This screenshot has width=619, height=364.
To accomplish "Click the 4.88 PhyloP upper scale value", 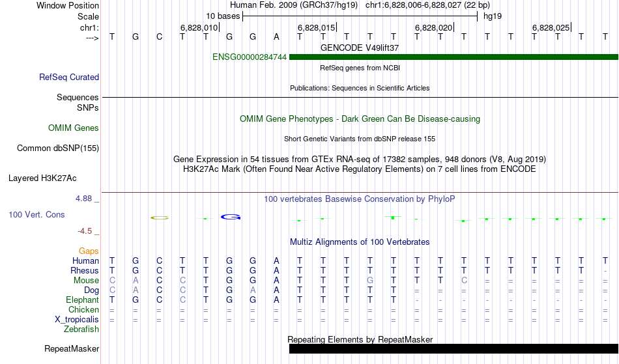I will [83, 199].
